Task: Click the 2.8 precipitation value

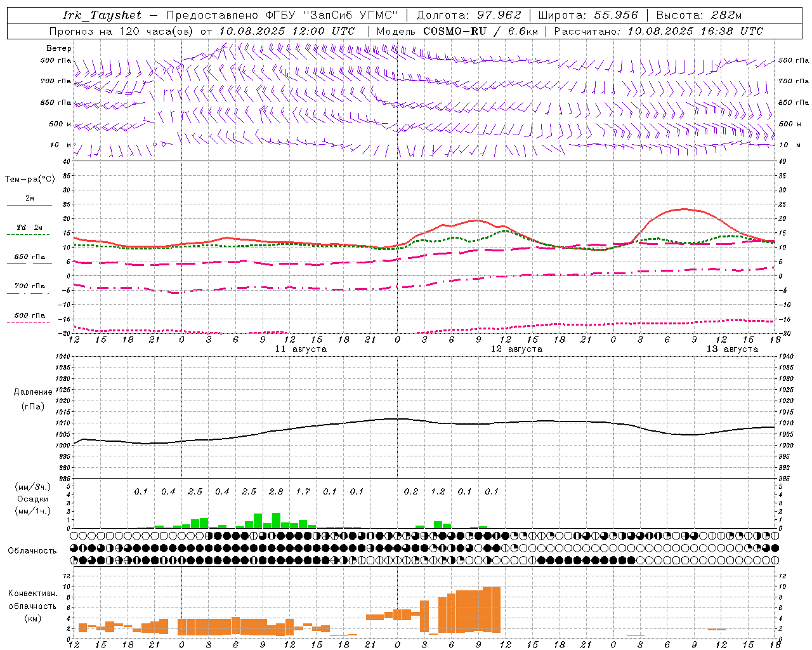Action: pyautogui.click(x=276, y=491)
